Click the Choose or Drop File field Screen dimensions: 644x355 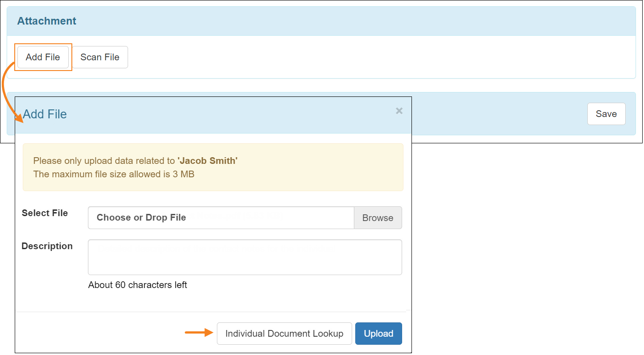[x=221, y=217]
